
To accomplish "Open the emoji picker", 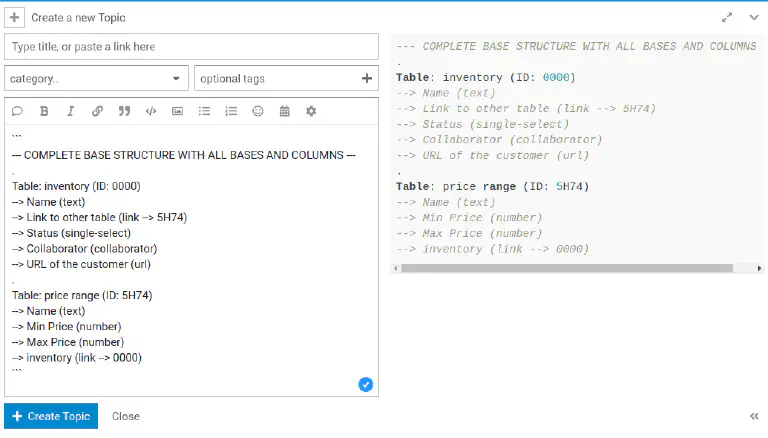I will (x=258, y=111).
